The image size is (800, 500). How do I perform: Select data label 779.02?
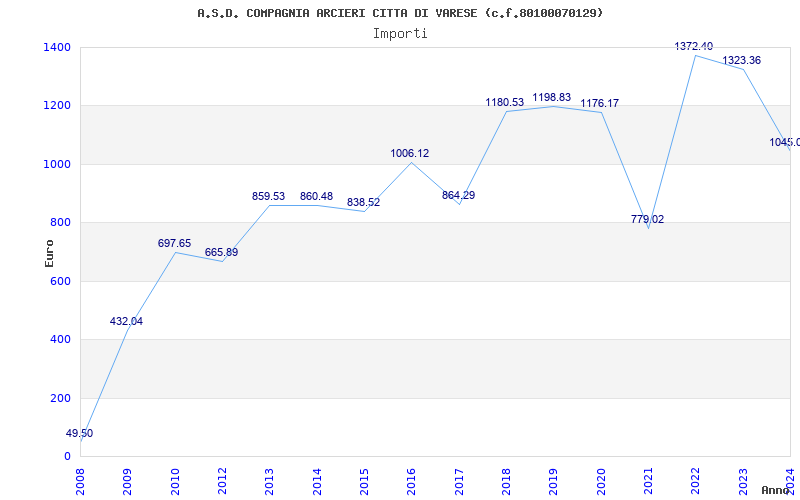click(647, 219)
